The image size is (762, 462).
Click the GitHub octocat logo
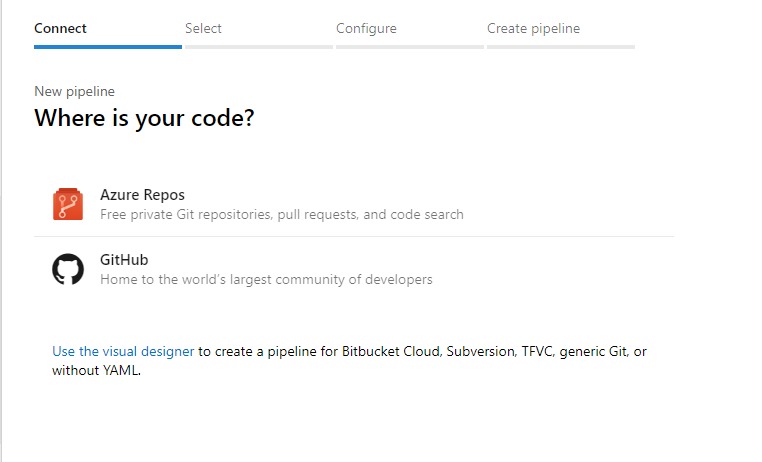[68, 269]
